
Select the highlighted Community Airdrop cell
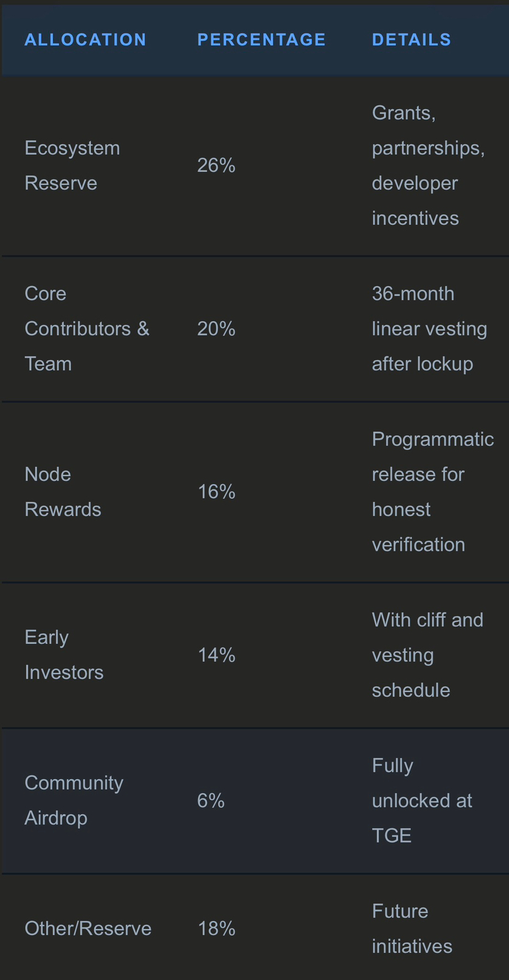[74, 800]
